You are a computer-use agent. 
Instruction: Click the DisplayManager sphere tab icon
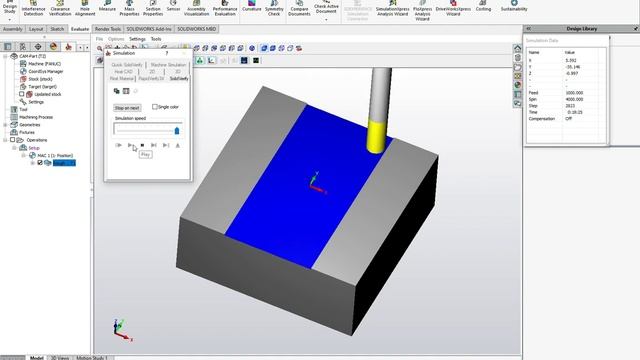[x=53, y=47]
